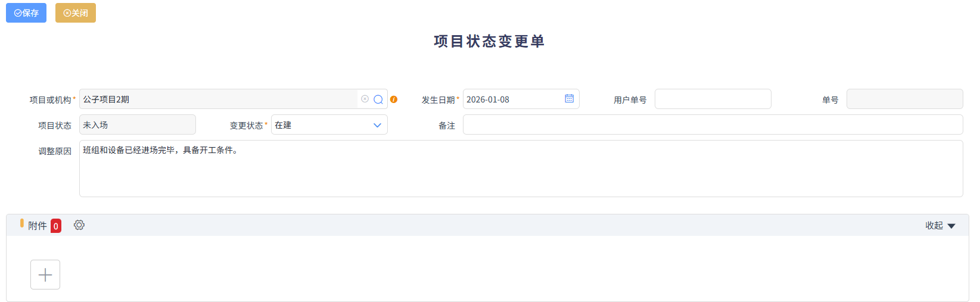Click the 发生日期 label
Image resolution: width=980 pixels, height=302 pixels.
[438, 100]
